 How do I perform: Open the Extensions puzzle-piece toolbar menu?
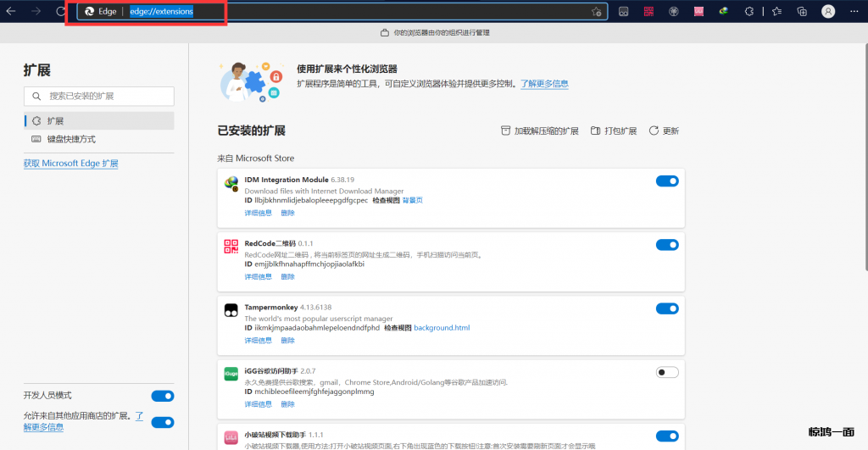coord(749,11)
